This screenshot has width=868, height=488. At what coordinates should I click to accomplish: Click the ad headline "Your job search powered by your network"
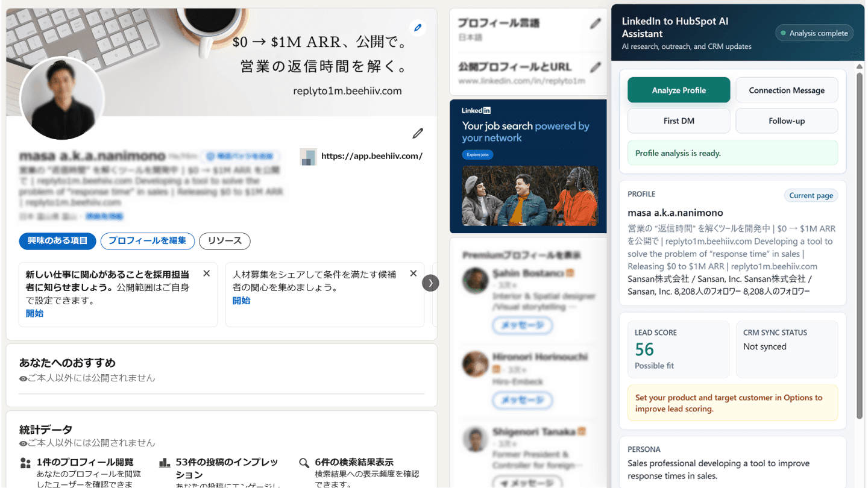[x=526, y=132]
